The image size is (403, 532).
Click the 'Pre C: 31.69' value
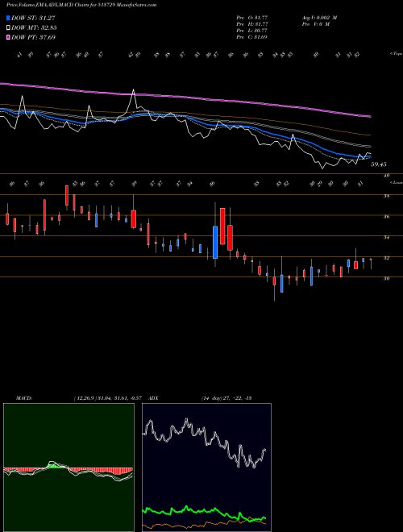pos(252,37)
